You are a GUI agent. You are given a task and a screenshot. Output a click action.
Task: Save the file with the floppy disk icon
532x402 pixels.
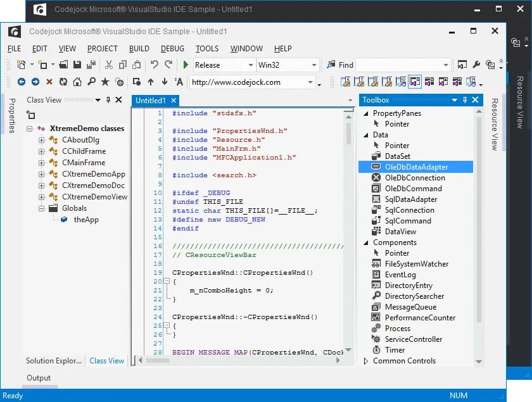pyautogui.click(x=77, y=65)
